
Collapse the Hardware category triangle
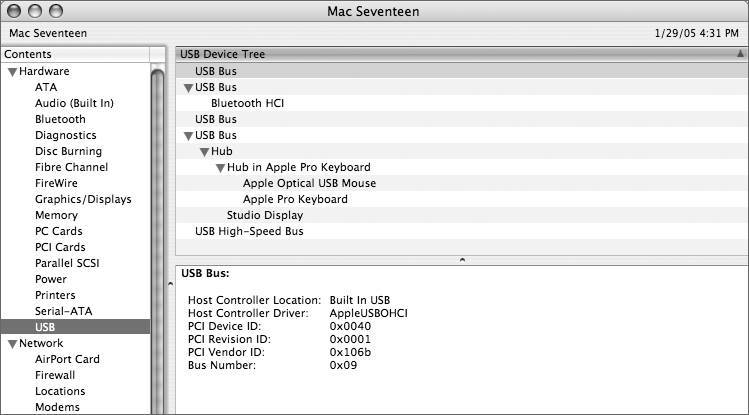click(x=12, y=72)
